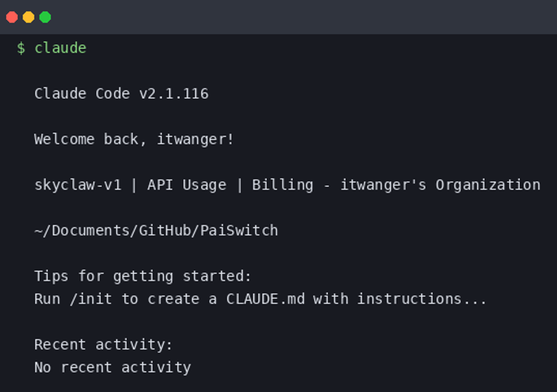Click the No recent activity line

[113, 368]
